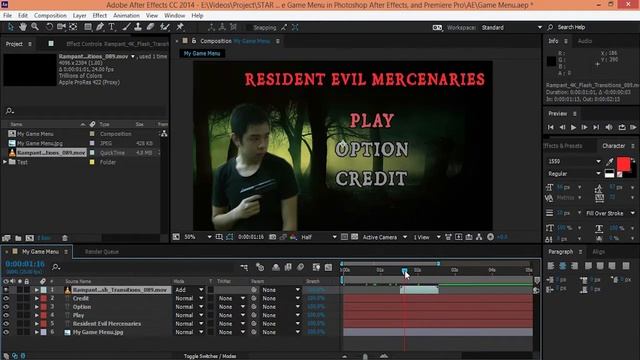Select the Horizontal Type tool
This screenshot has width=640, height=360.
111,27
